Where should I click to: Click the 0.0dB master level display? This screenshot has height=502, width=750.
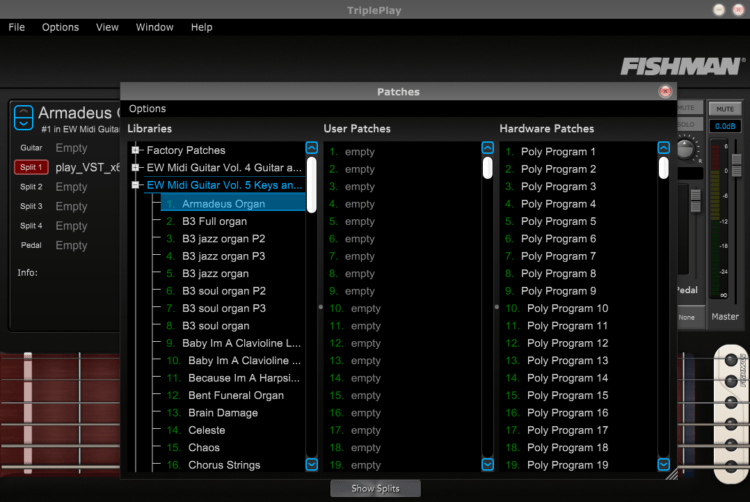point(725,126)
